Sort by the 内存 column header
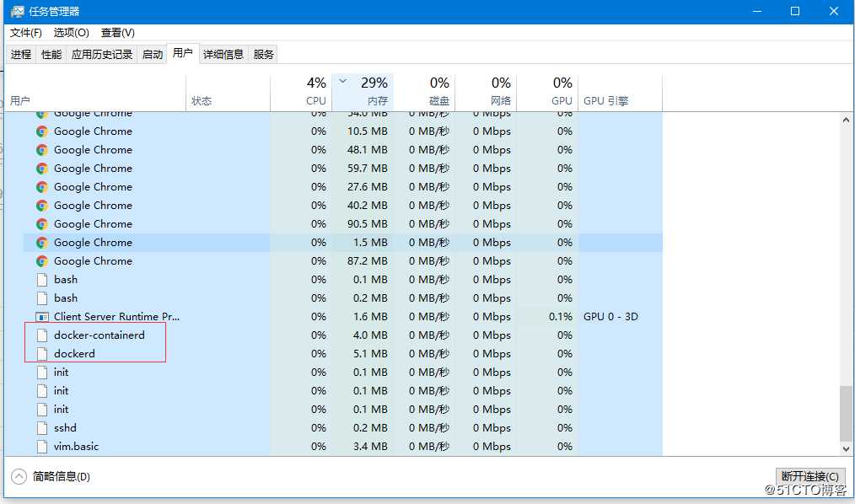855x504 pixels. point(363,93)
